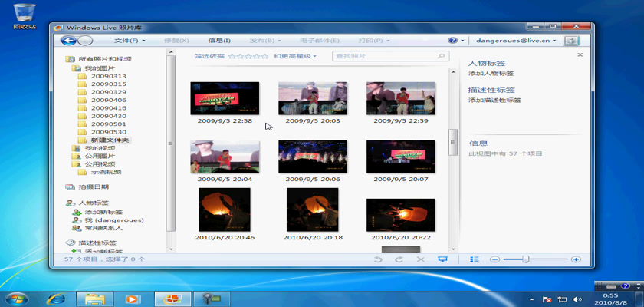Switch to details view icon
Viewport: 644px width, 307px height.
click(x=475, y=259)
